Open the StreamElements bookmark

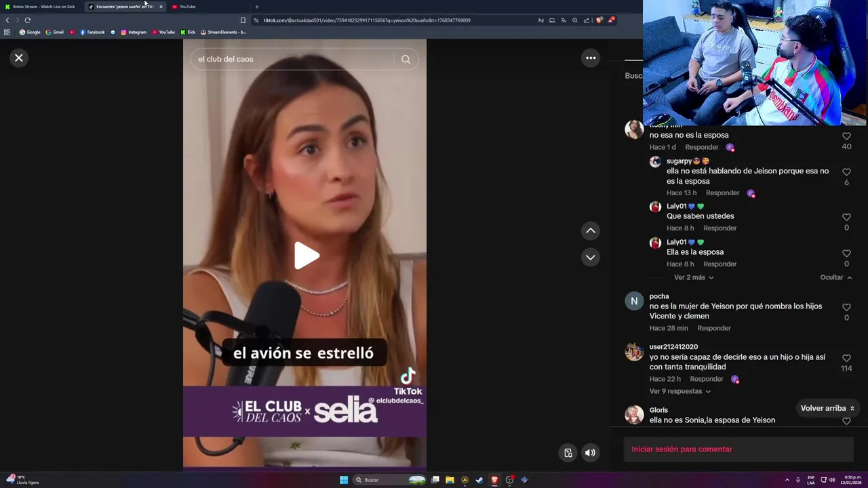(223, 32)
